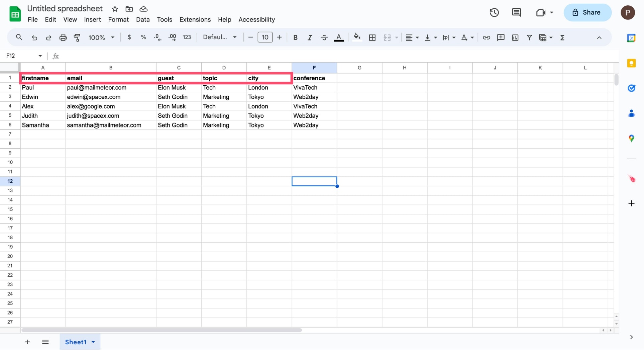Open text rotation dropdown
This screenshot has width=644, height=350.
tap(467, 37)
